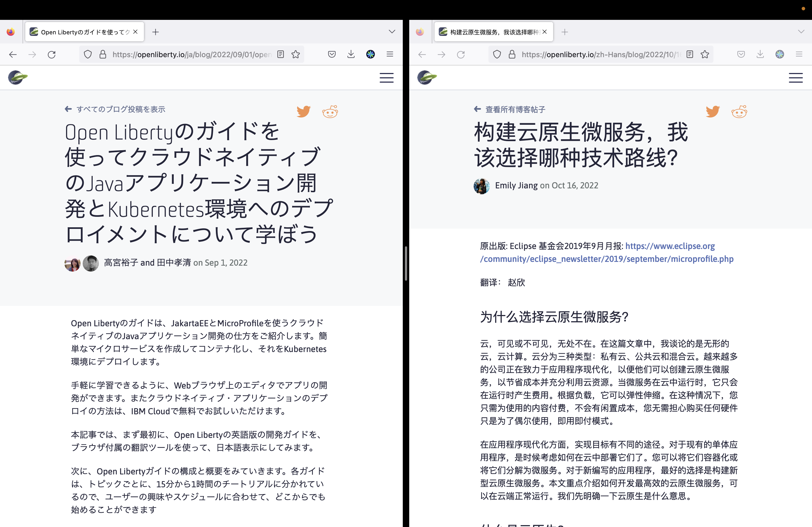Reload the page in right Firefox window
This screenshot has width=812, height=527.
tap(461, 54)
